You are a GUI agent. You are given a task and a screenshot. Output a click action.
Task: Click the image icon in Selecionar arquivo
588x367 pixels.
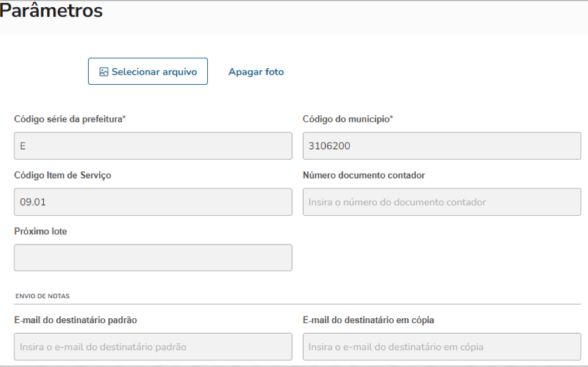point(104,72)
